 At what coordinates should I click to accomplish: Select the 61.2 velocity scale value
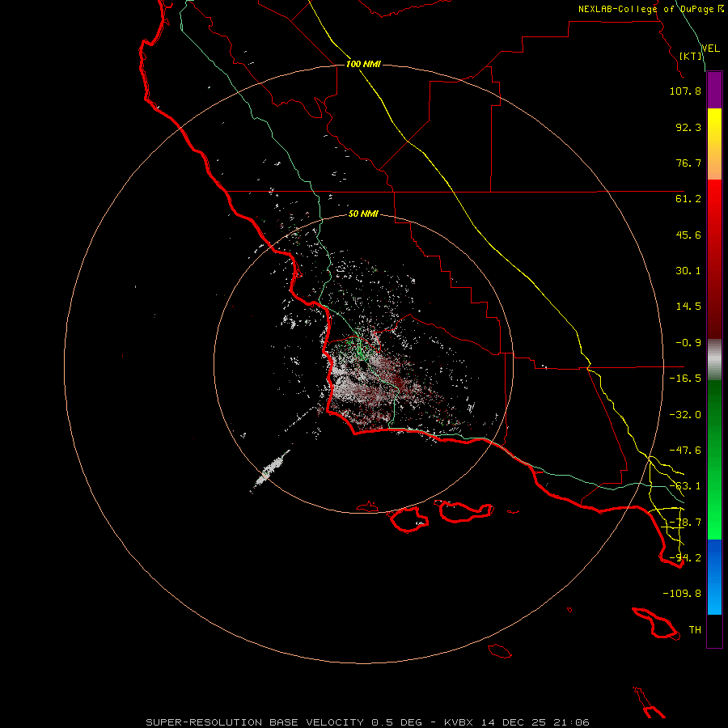pyautogui.click(x=688, y=199)
